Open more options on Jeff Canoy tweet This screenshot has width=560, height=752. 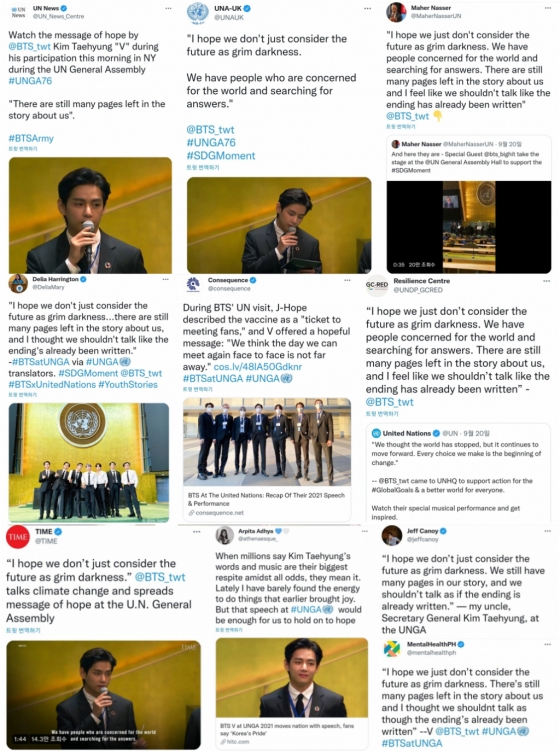(547, 531)
